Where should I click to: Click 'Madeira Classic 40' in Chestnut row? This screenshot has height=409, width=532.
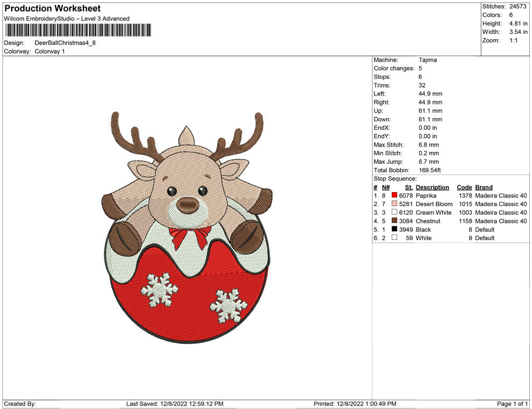pyautogui.click(x=501, y=221)
